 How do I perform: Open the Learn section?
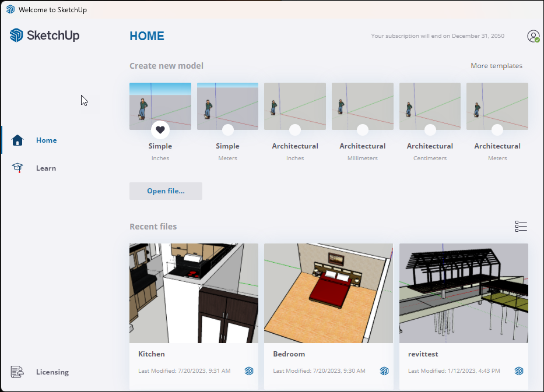[x=46, y=168]
